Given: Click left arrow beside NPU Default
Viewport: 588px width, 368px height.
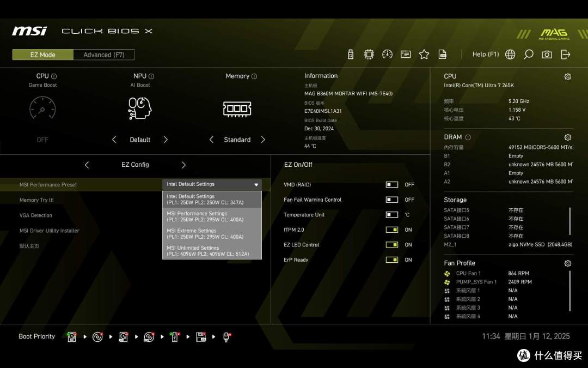Looking at the screenshot, I should (114, 140).
